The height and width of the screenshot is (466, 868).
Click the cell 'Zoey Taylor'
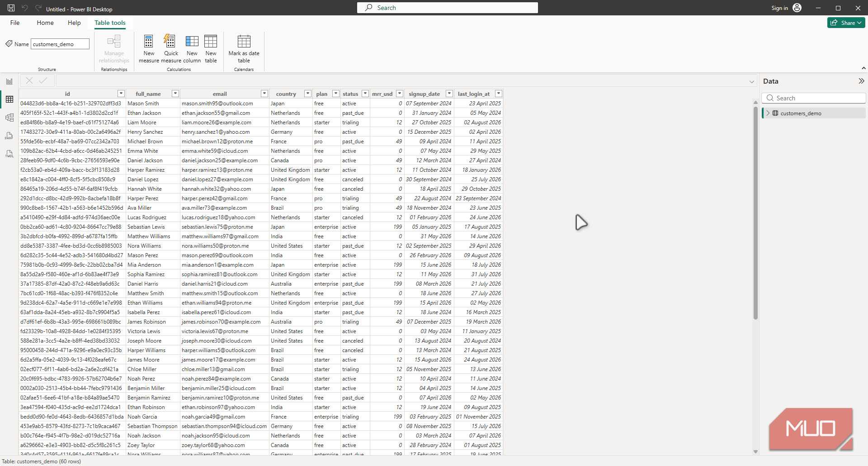point(153,445)
